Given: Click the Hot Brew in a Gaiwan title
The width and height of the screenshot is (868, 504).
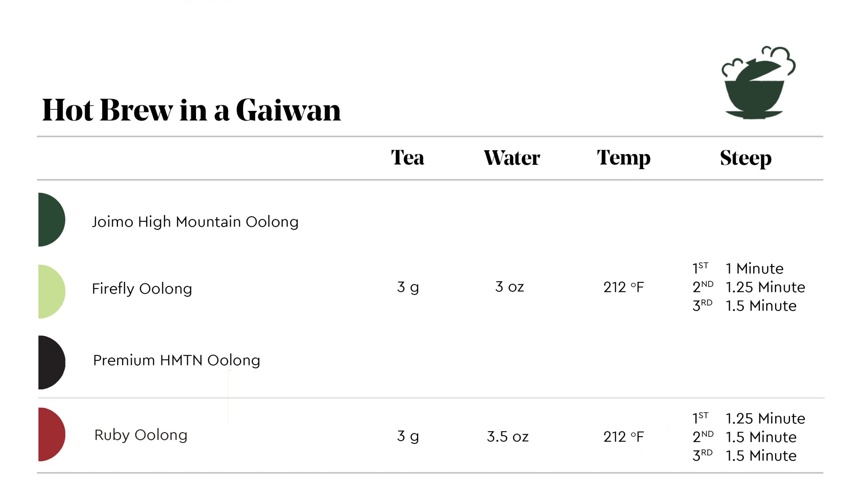Looking at the screenshot, I should (x=191, y=110).
